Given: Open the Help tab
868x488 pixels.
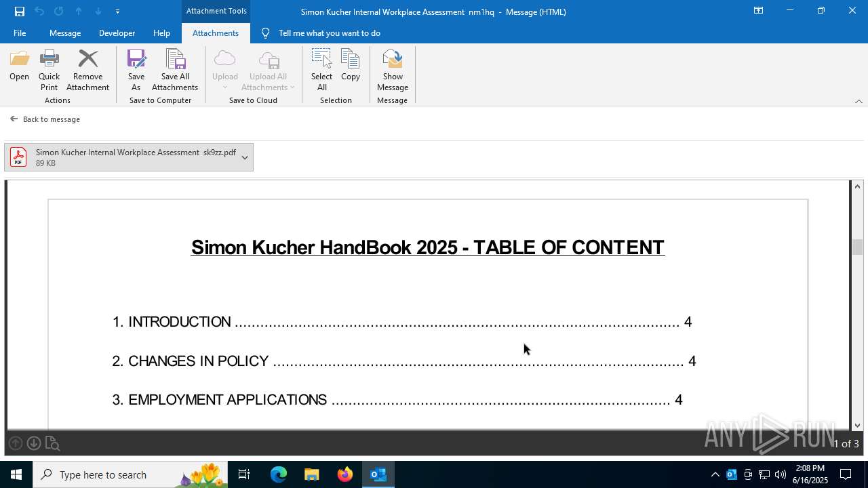Looking at the screenshot, I should coord(161,33).
